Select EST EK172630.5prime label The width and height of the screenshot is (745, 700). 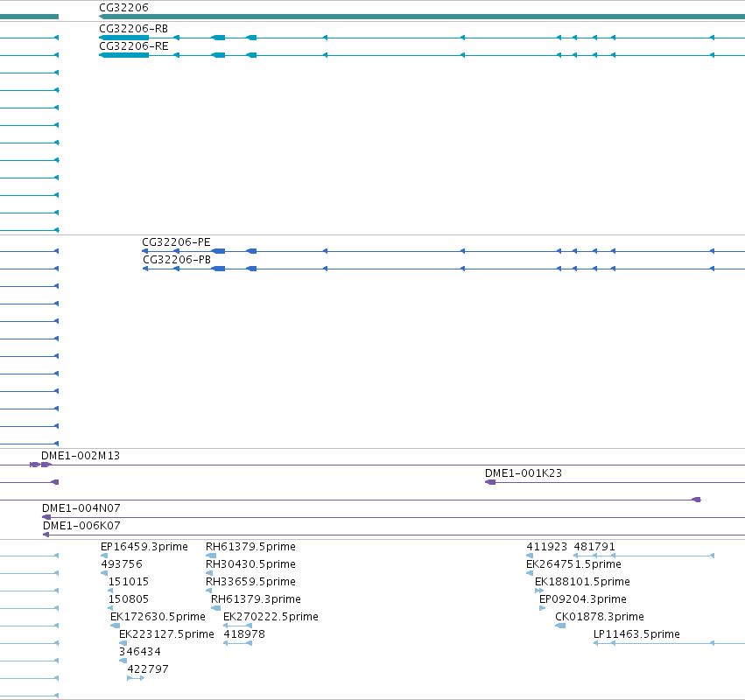158,617
